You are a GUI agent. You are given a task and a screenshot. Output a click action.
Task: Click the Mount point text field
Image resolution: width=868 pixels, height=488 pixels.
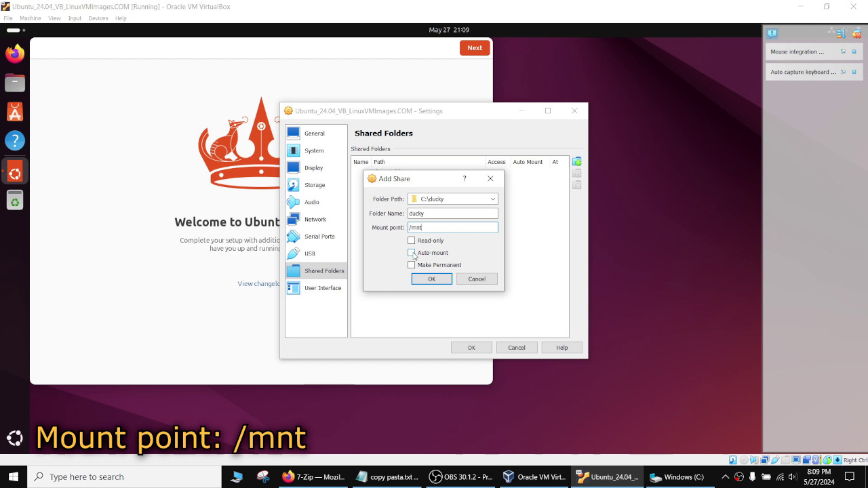(x=453, y=228)
